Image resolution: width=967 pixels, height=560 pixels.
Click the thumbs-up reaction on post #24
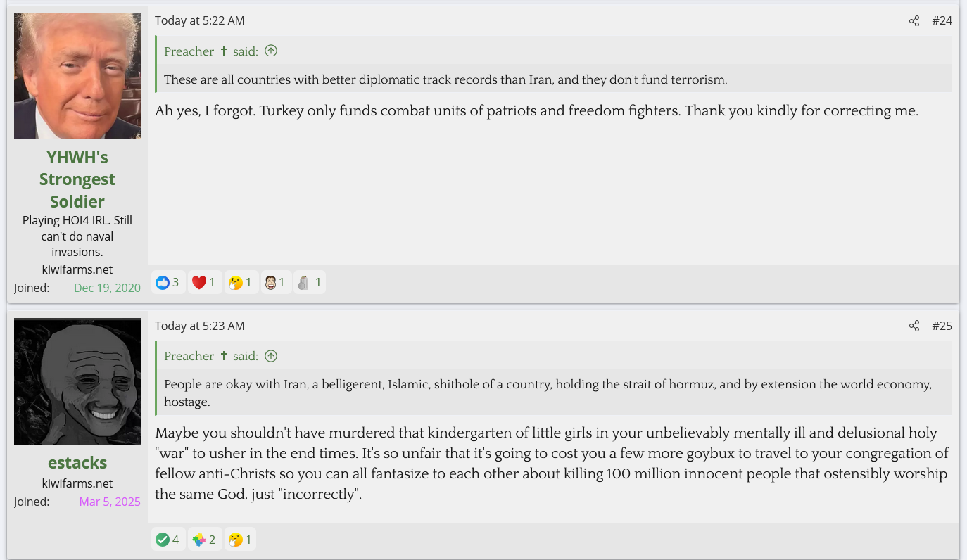pos(163,282)
